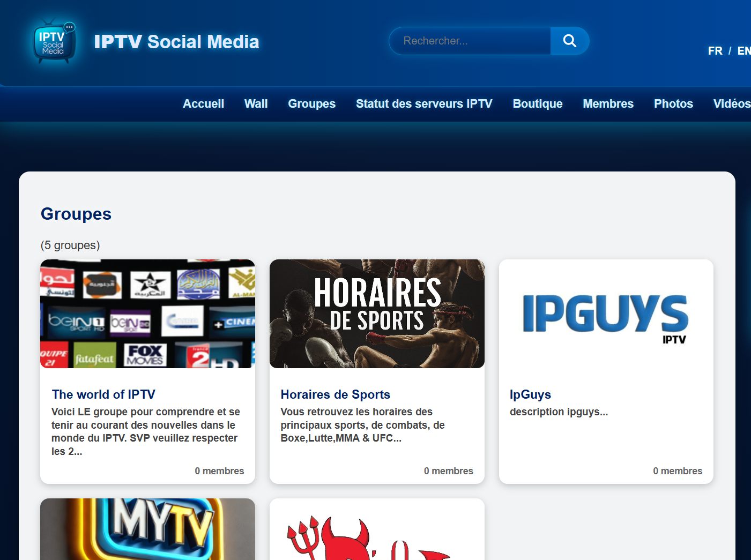This screenshot has height=560, width=751.
Task: Open the Photos section
Action: 673,104
